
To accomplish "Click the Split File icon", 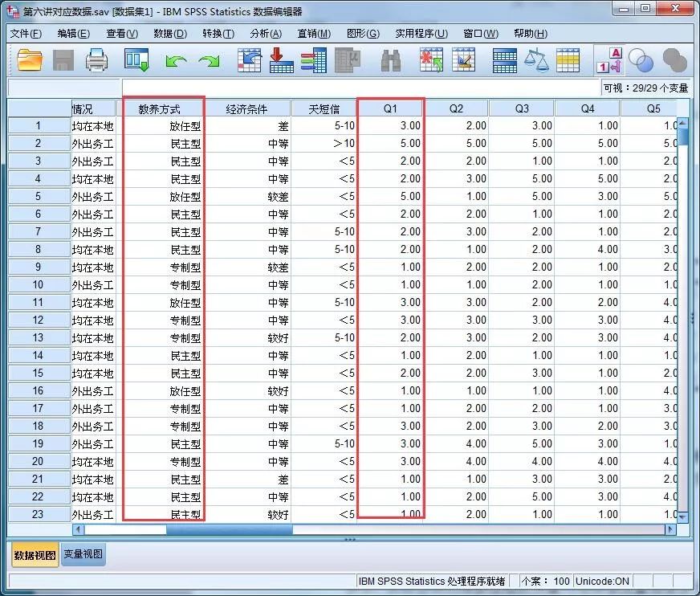I will 504,60.
